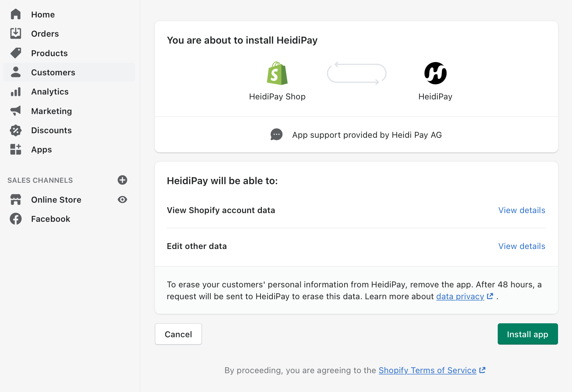Click the plus to add a sales channel

(x=122, y=180)
